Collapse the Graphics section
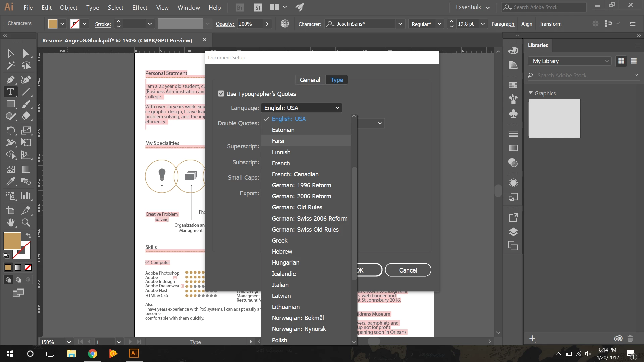This screenshot has height=362, width=644. [x=531, y=93]
